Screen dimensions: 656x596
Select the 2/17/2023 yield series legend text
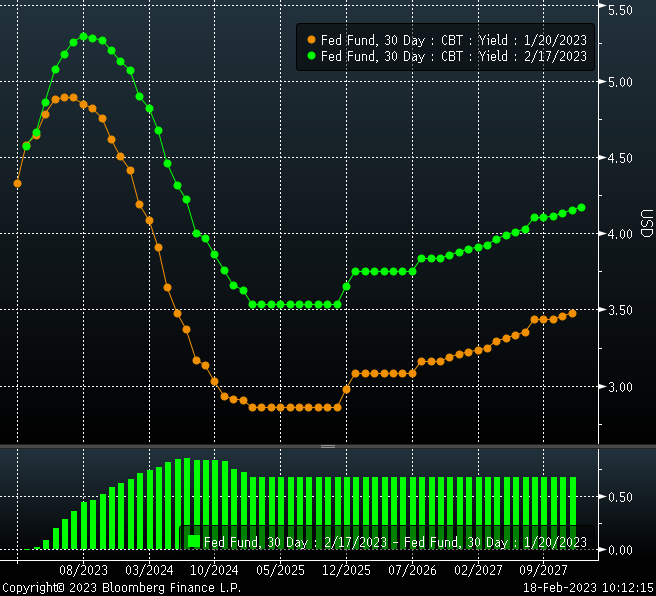point(453,56)
